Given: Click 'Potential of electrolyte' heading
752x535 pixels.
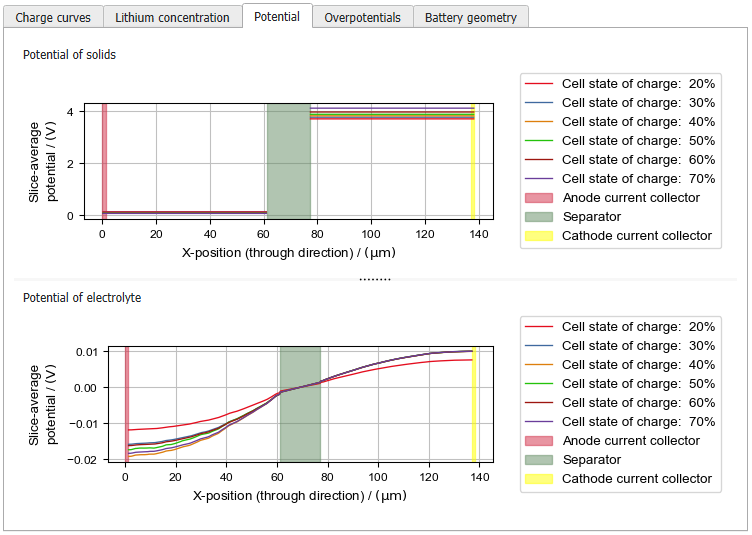Looking at the screenshot, I should point(82,298).
